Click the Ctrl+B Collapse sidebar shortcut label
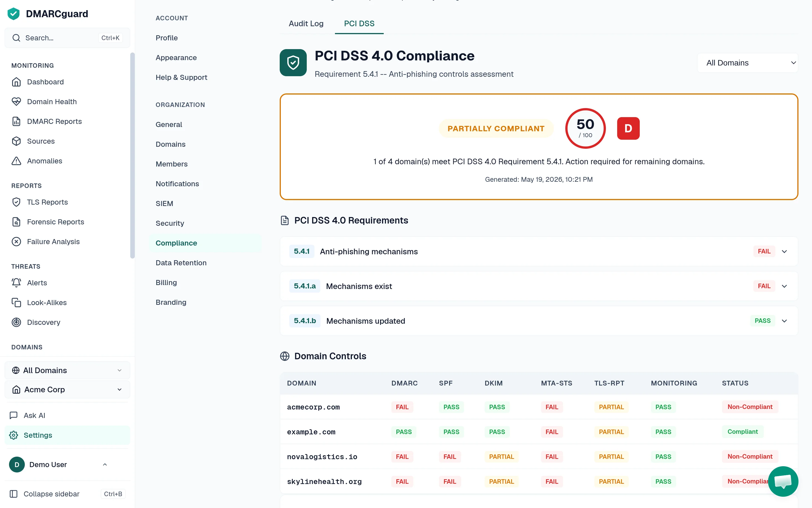The width and height of the screenshot is (812, 508). click(x=113, y=494)
